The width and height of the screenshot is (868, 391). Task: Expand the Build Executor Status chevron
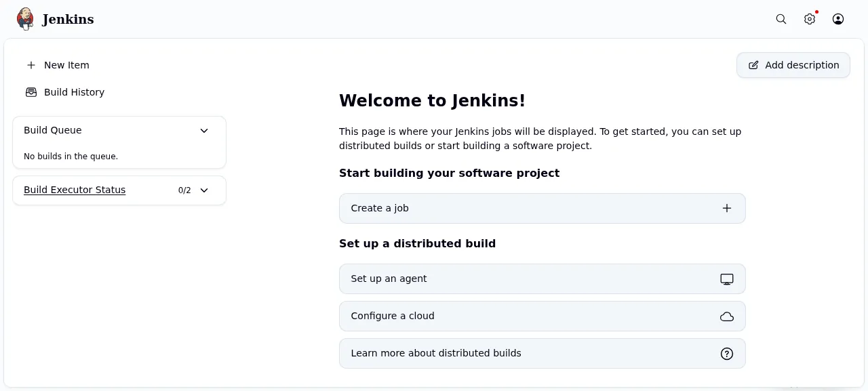coord(204,190)
